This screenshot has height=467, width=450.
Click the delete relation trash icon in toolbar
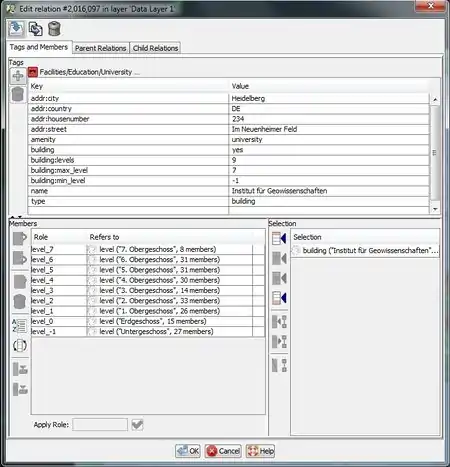(54, 29)
